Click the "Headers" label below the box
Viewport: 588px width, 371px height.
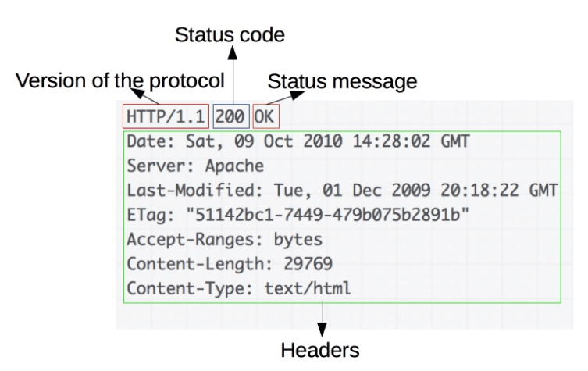tap(322, 348)
